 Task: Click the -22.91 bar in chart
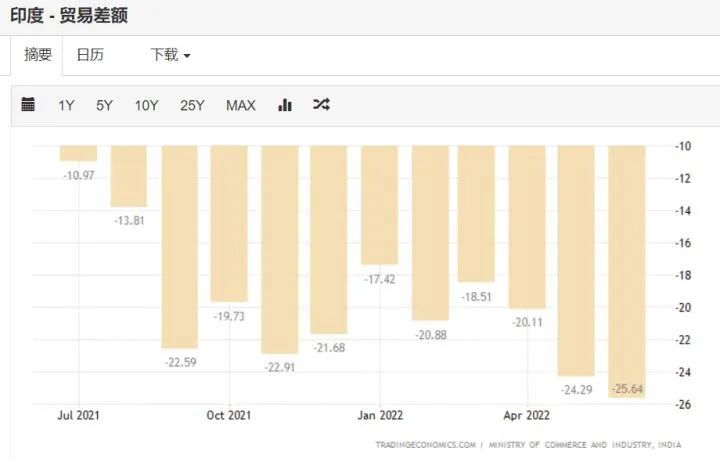(280, 250)
